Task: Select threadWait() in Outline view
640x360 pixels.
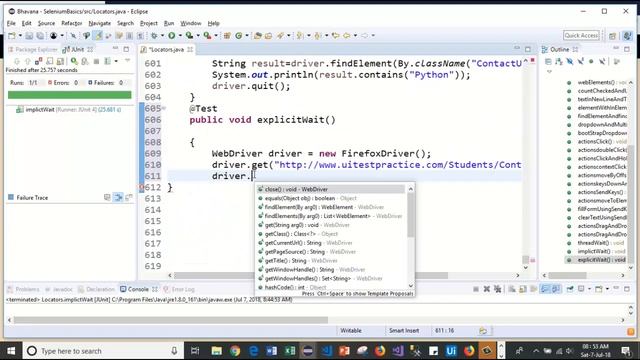Action: coord(596,242)
